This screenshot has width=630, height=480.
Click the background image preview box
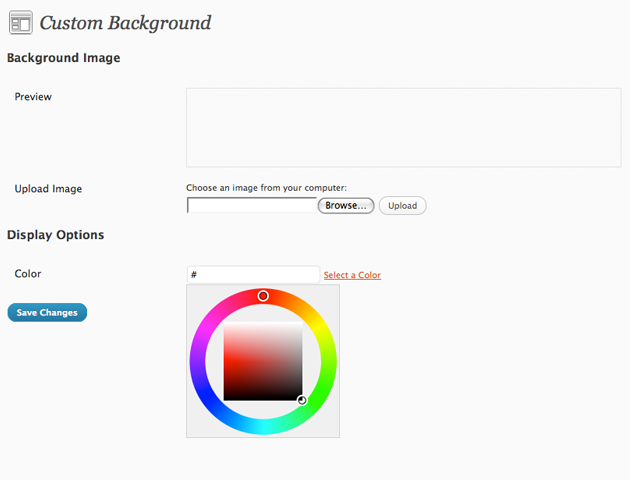(403, 127)
